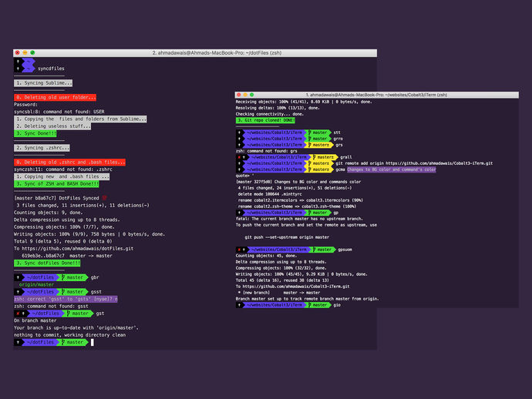Screen dimensions: 532x399
Task: Click "Your branch is up-to-date with 'origin/master'."
Action: [x=76, y=328]
